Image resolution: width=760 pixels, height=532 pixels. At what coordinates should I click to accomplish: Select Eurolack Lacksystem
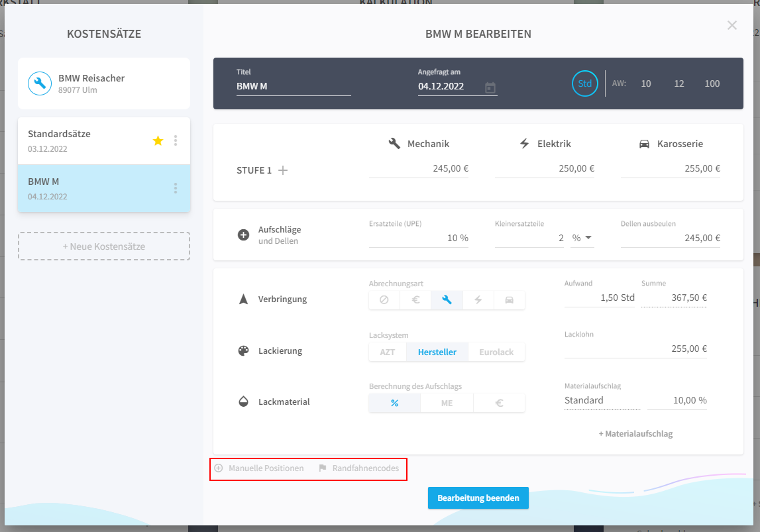pos(496,352)
